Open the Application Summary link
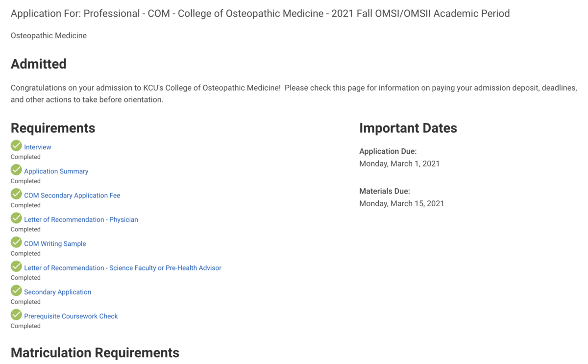588x364 pixels. pyautogui.click(x=56, y=171)
